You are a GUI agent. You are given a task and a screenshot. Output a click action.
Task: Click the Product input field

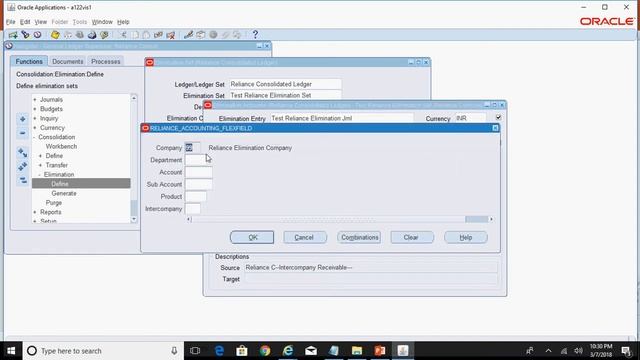pyautogui.click(x=196, y=197)
